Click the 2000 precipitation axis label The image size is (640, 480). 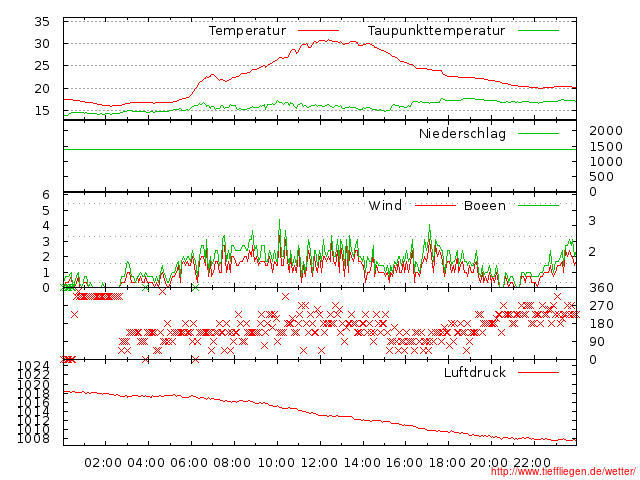[606, 131]
